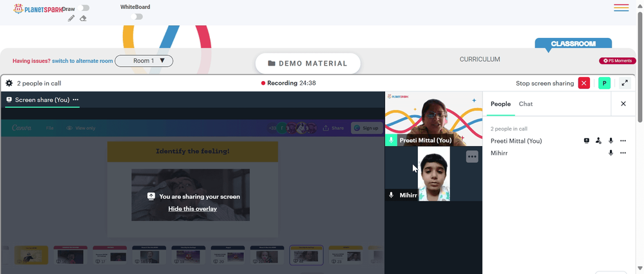Click mic icon on Mihirr's video tile

click(392, 196)
